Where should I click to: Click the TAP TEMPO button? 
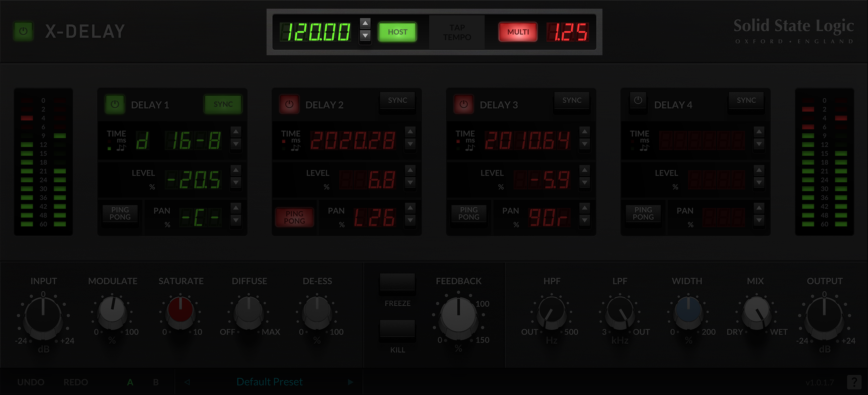point(457,32)
